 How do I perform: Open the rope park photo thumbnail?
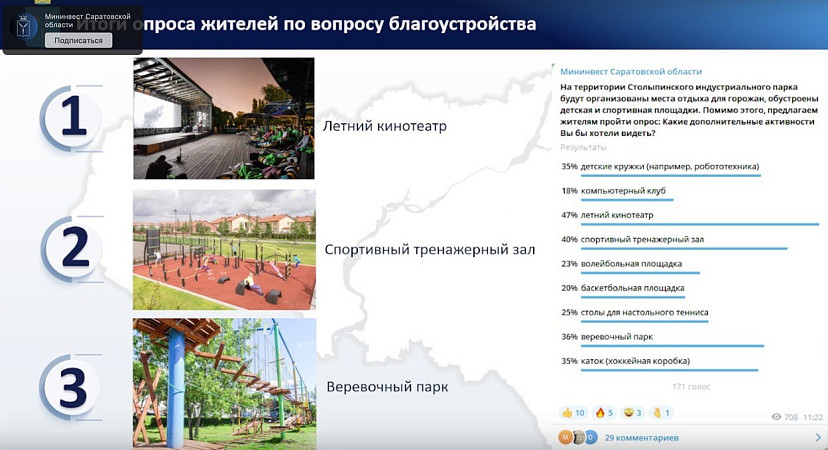tap(224, 384)
